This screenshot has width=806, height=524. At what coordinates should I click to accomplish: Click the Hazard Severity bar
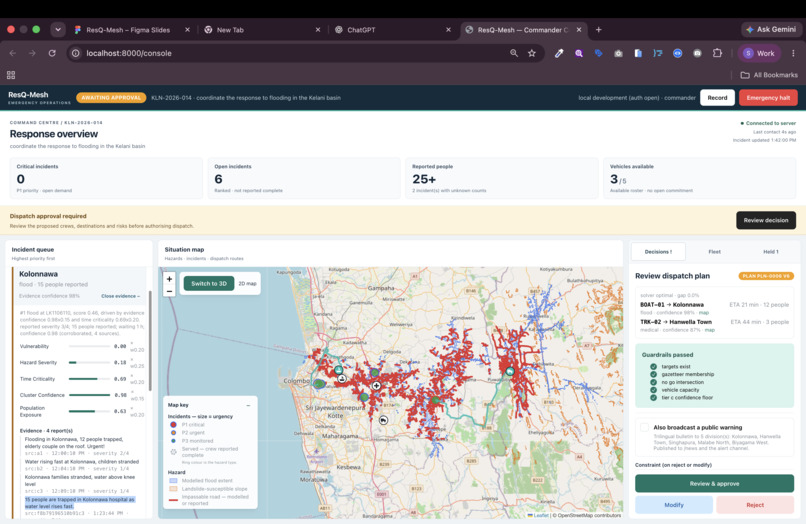tap(89, 363)
